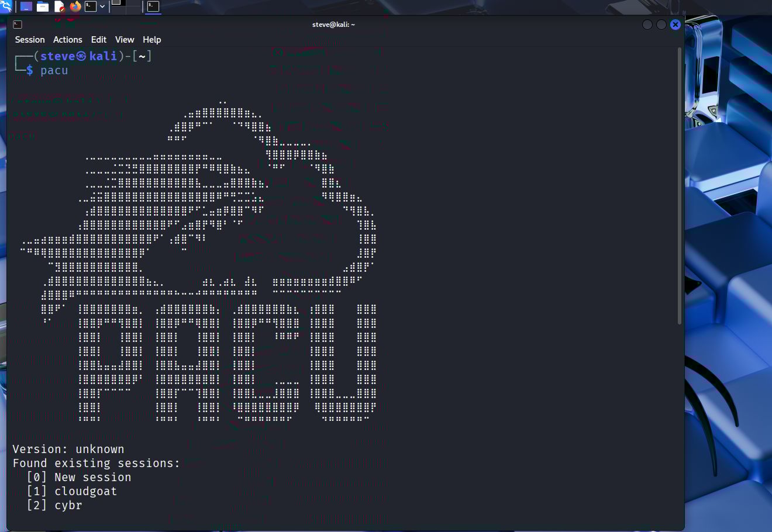Click the 'steve㉿kali' prompt text
This screenshot has width=772, height=532.
79,56
